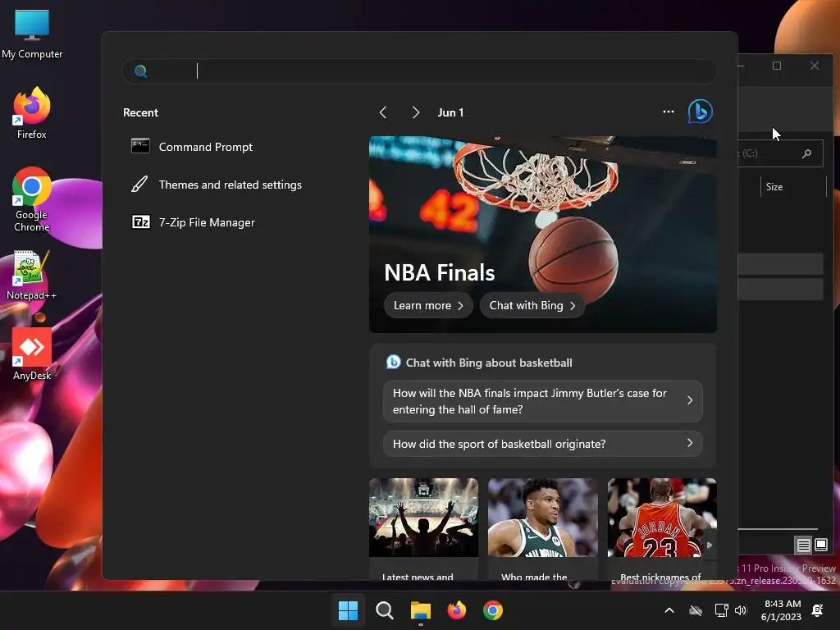Click Chat with Bing about basketball heading

(489, 363)
